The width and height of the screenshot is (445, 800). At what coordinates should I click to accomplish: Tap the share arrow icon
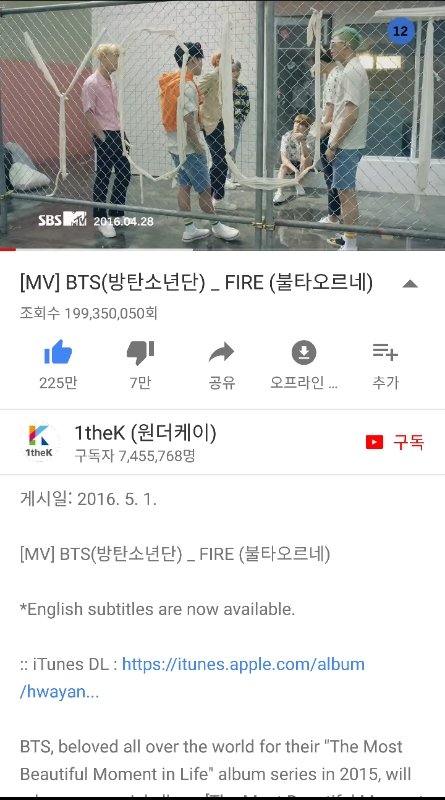click(221, 353)
